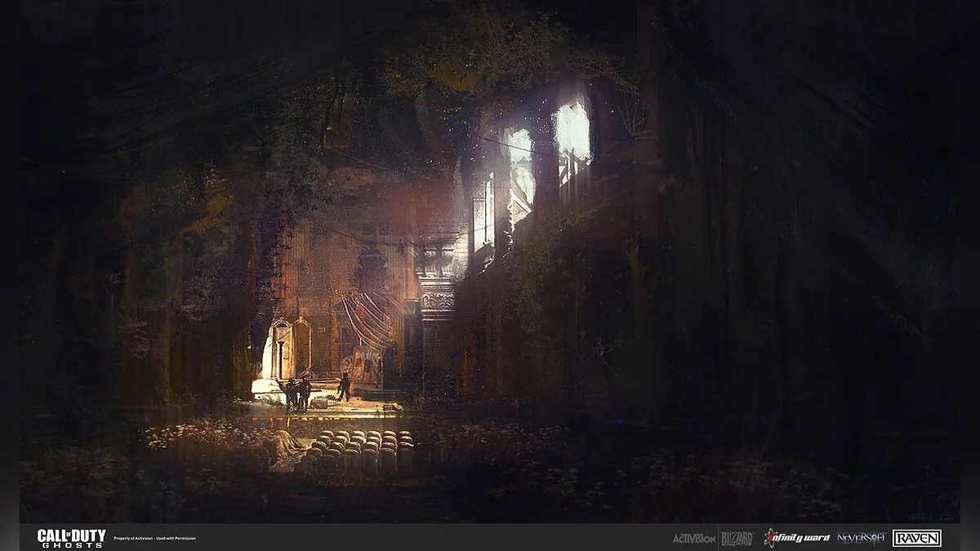Click the Neversoft logo

pos(862,538)
